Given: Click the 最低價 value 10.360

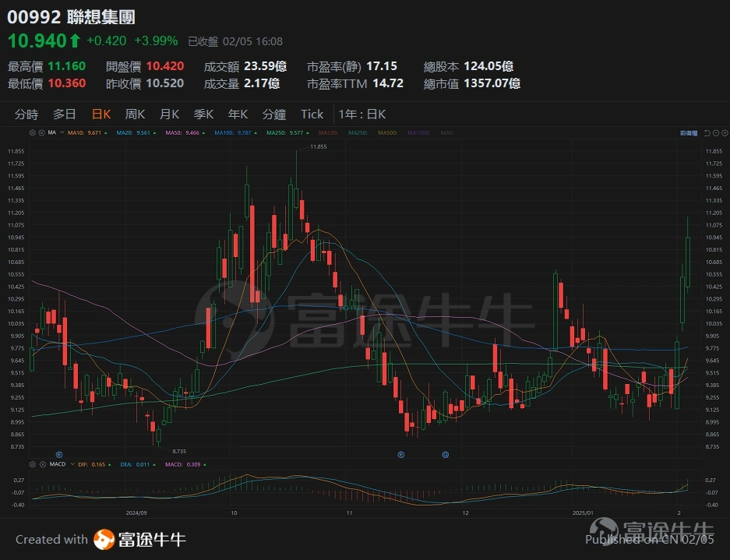Looking at the screenshot, I should 66,83.
